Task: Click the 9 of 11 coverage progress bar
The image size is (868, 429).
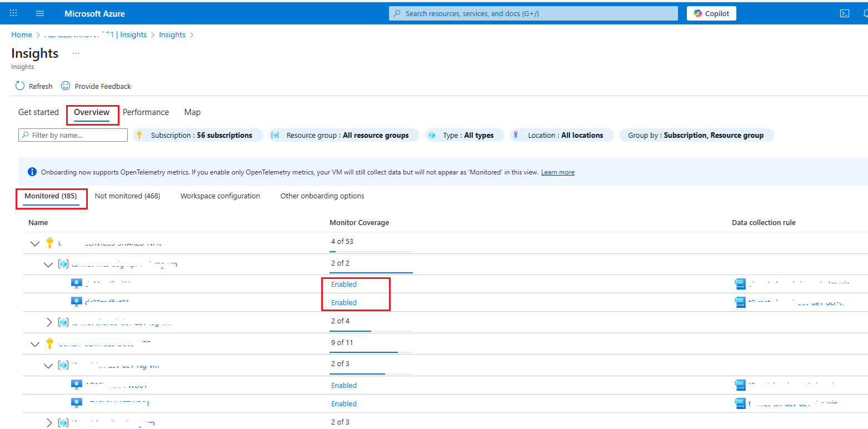Action: click(371, 352)
